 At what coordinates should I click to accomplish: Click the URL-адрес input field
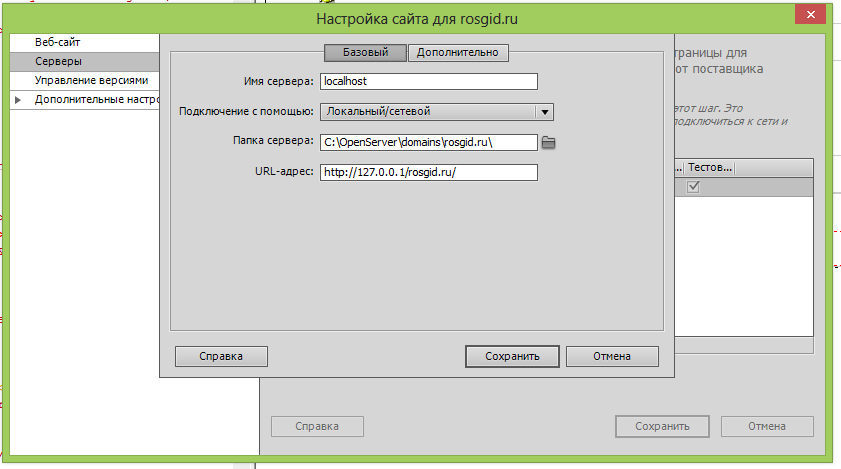[x=428, y=172]
